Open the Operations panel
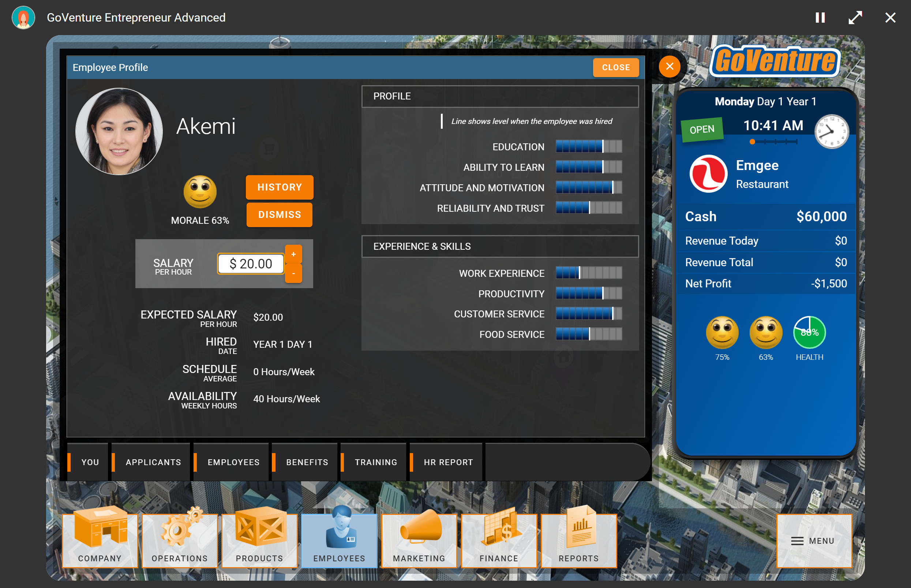This screenshot has width=911, height=588. (x=179, y=540)
